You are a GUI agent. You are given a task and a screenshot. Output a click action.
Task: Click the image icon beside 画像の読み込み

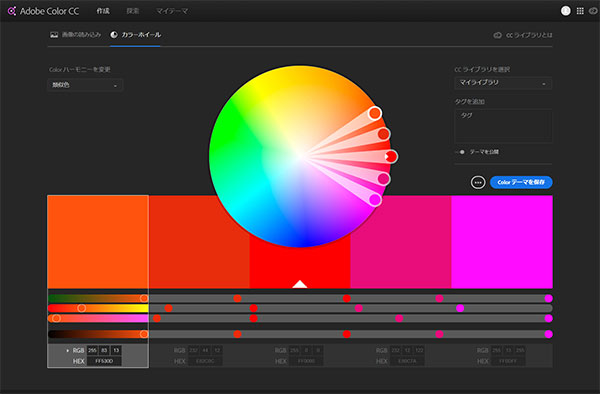click(x=54, y=35)
